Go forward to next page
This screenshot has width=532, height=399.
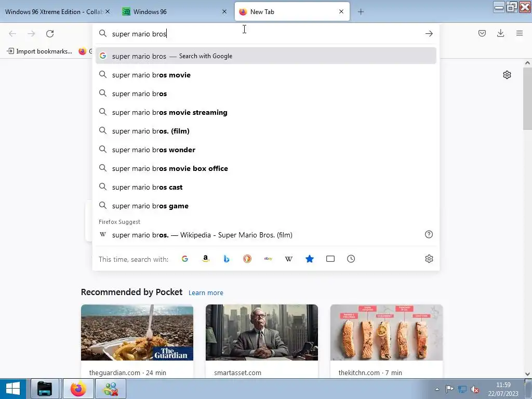coord(31,34)
